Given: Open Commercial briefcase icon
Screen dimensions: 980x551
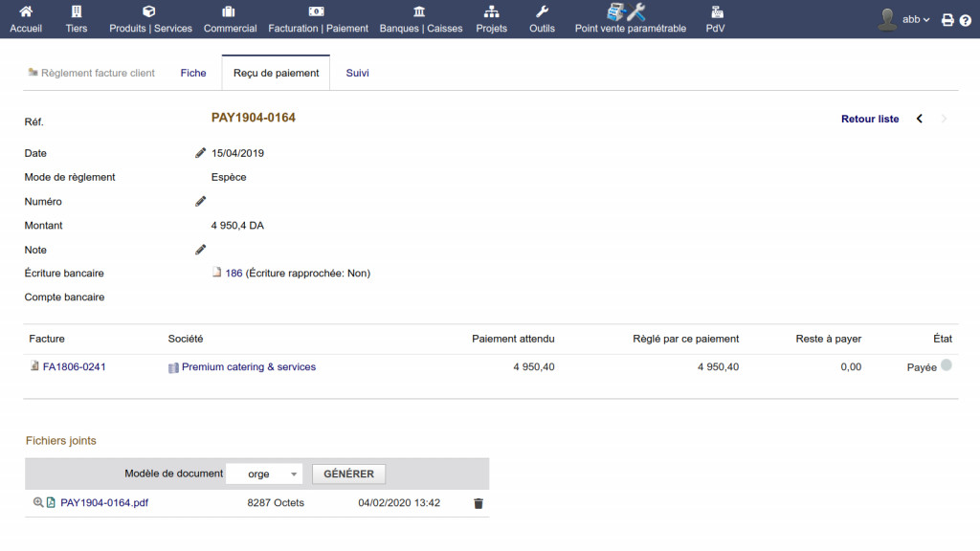Looking at the screenshot, I should point(229,11).
